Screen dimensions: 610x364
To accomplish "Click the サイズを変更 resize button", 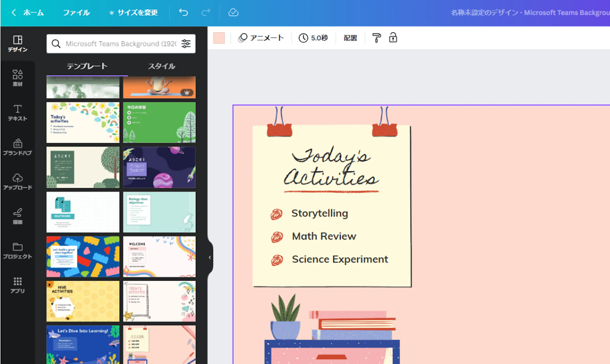I will click(133, 13).
